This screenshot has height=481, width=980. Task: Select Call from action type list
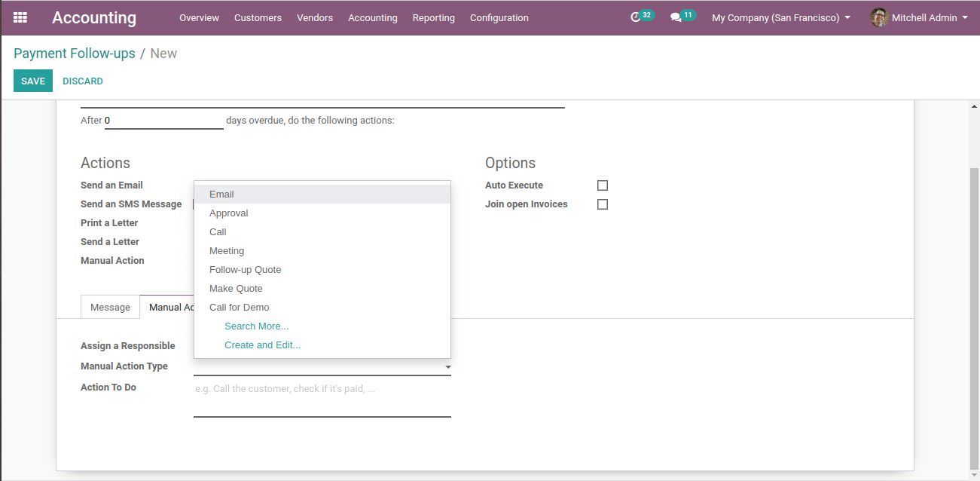[x=322, y=232]
